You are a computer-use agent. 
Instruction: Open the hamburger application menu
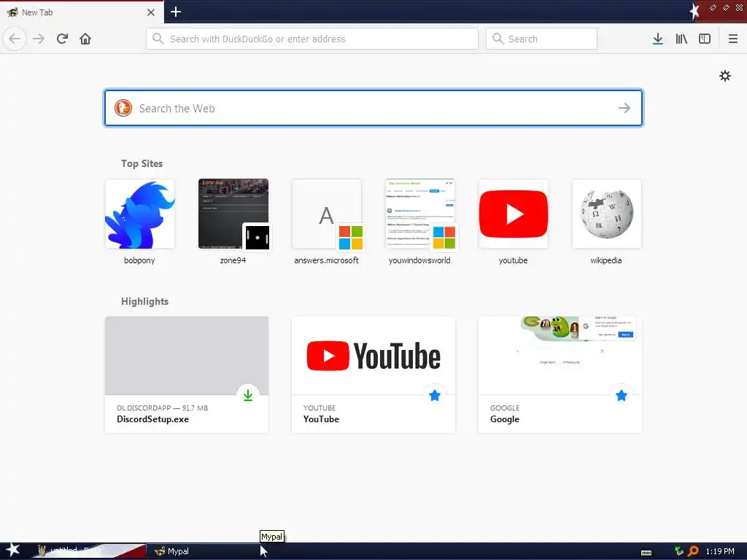click(x=733, y=39)
